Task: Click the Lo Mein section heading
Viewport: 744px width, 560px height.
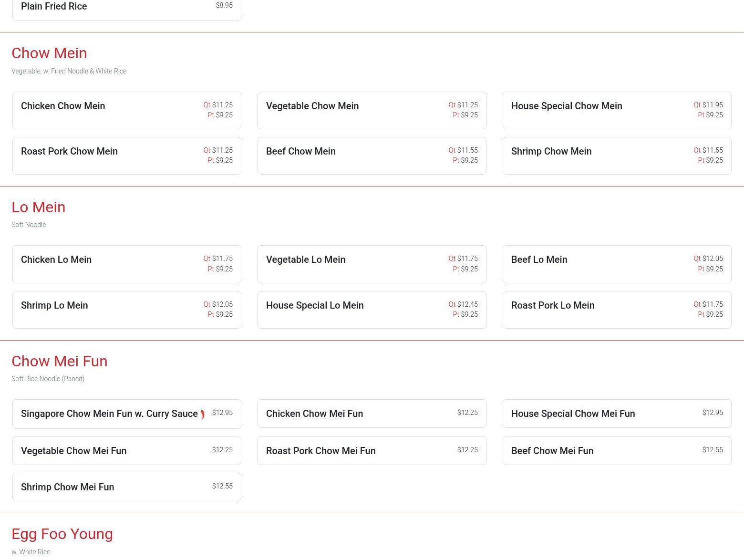Action: [x=39, y=207]
